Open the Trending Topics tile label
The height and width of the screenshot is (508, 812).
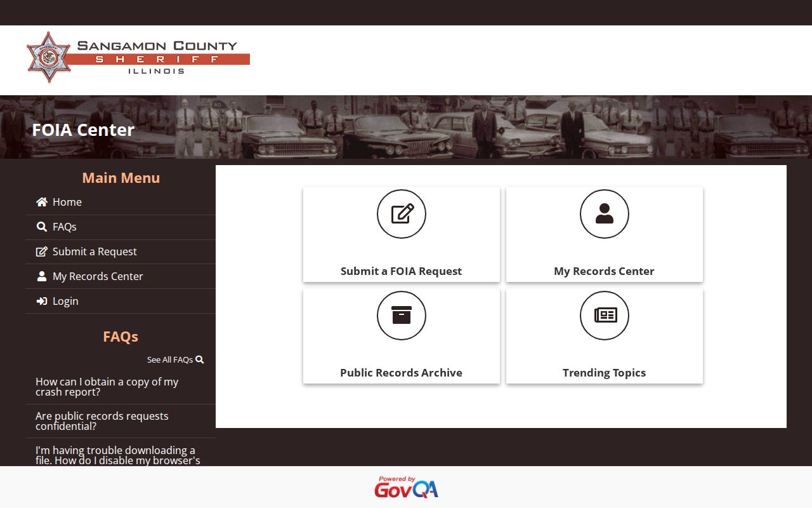tap(605, 373)
